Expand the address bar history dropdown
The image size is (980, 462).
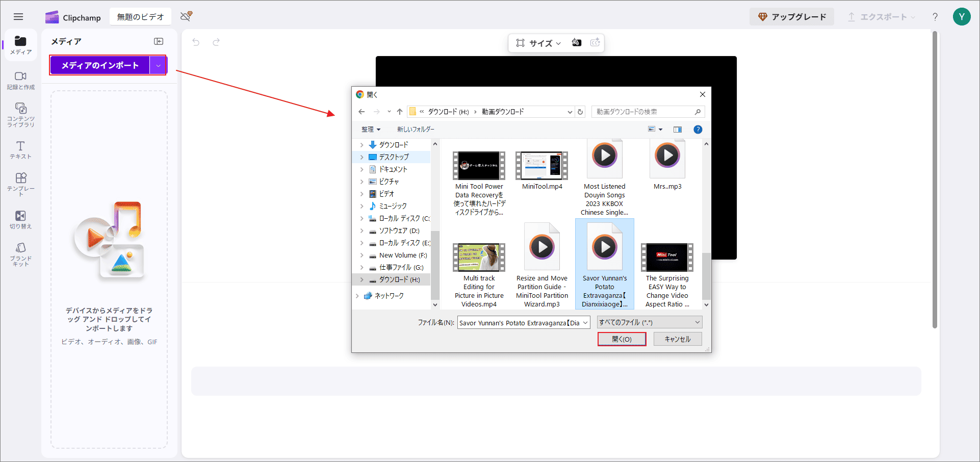(x=570, y=112)
